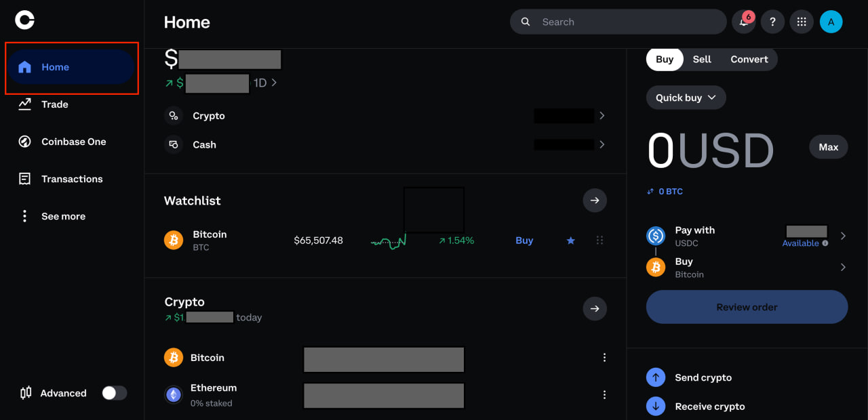Click the Cash balance icon
This screenshot has height=420, width=868.
tap(174, 144)
